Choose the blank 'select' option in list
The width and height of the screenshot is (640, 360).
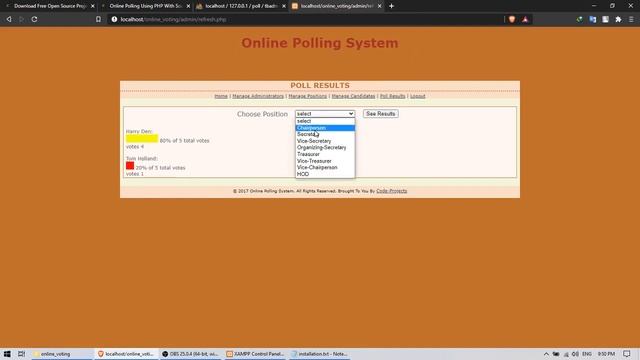325,121
